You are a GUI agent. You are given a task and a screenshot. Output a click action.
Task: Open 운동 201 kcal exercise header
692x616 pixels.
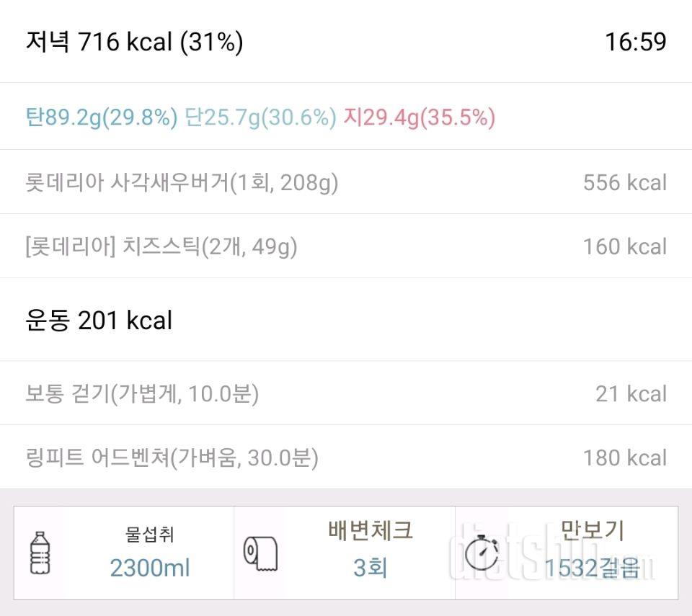(x=99, y=320)
